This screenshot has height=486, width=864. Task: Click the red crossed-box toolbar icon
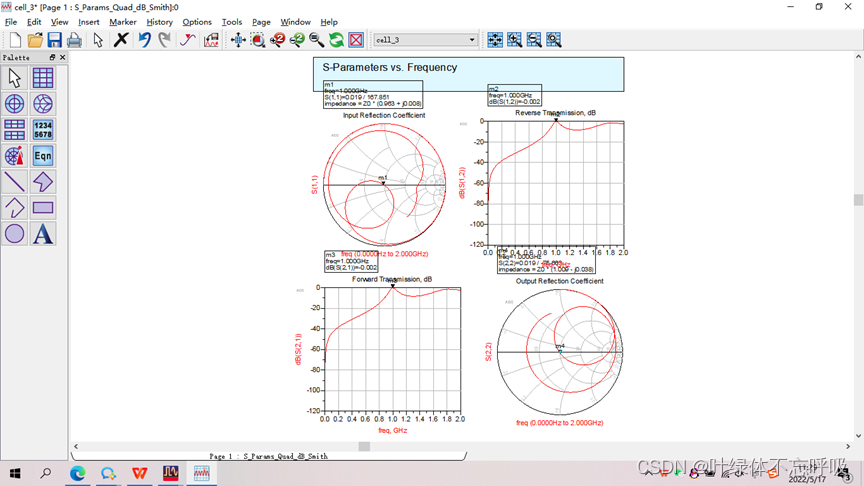tap(357, 40)
